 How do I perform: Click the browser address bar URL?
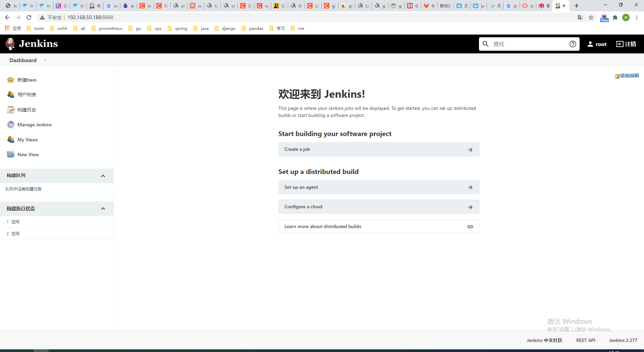(x=90, y=17)
